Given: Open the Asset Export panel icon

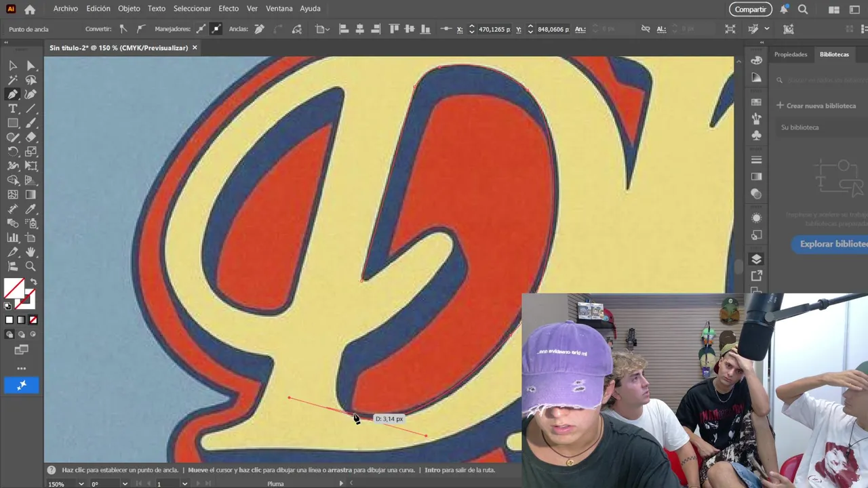Looking at the screenshot, I should click(757, 275).
